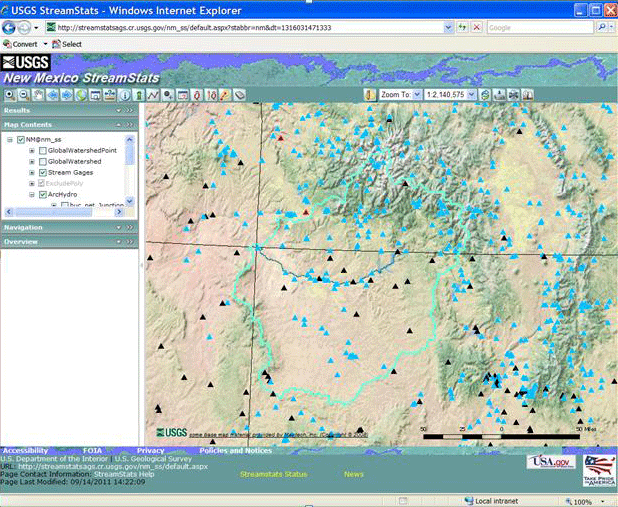This screenshot has width=618, height=507.
Task: Toggle the Stream Gages layer checkbox
Action: 43,173
